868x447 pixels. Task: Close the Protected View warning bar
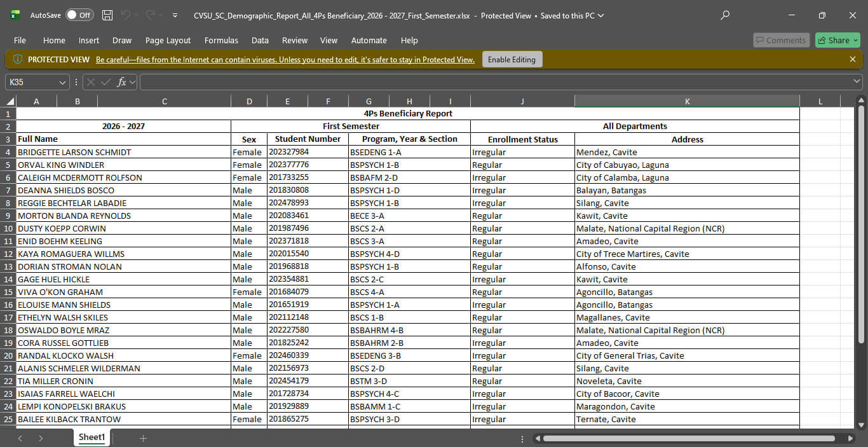[x=853, y=59]
